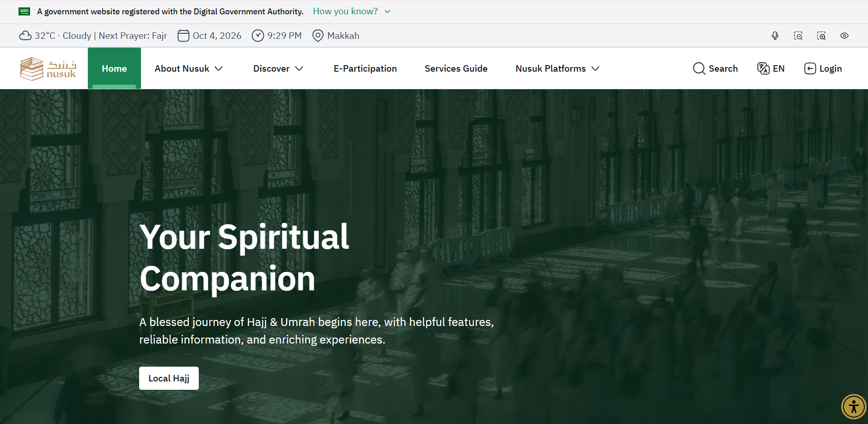The width and height of the screenshot is (868, 424).
Task: Click the zoom out text size icon
Action: [798, 36]
